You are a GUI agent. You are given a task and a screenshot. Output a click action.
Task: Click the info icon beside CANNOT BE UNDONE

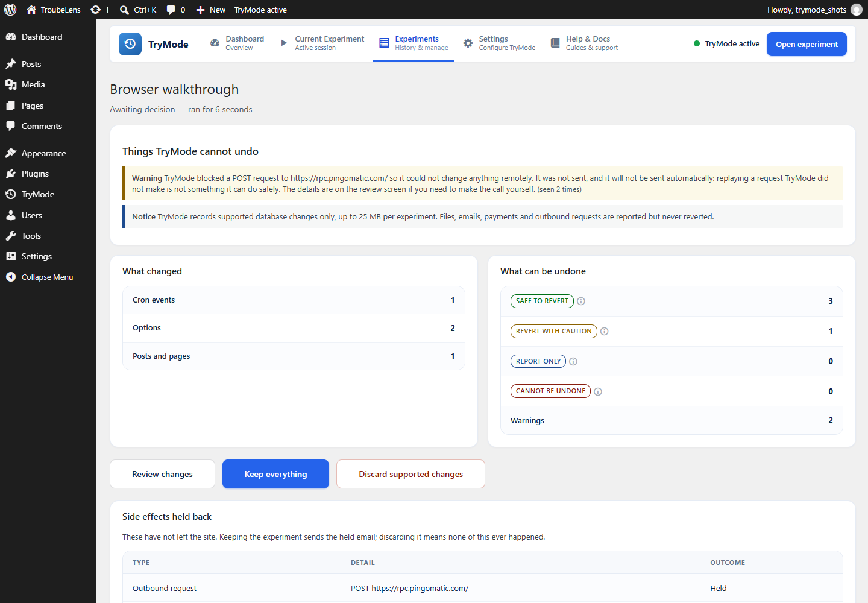click(598, 391)
